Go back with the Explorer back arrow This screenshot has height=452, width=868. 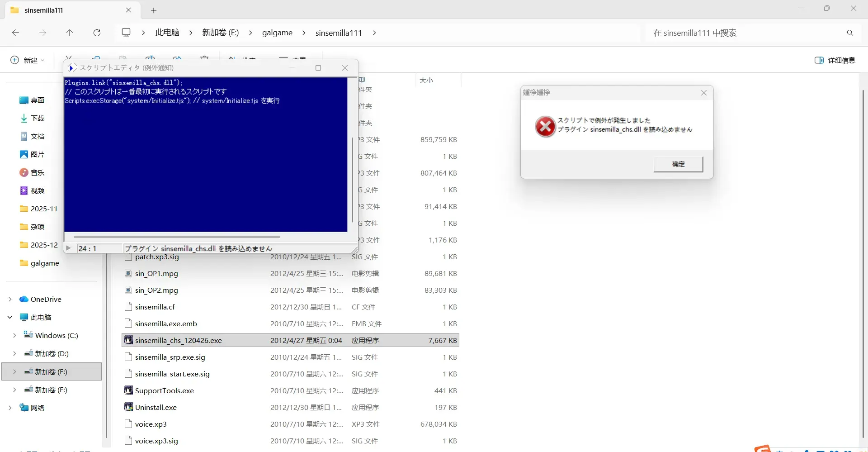15,33
